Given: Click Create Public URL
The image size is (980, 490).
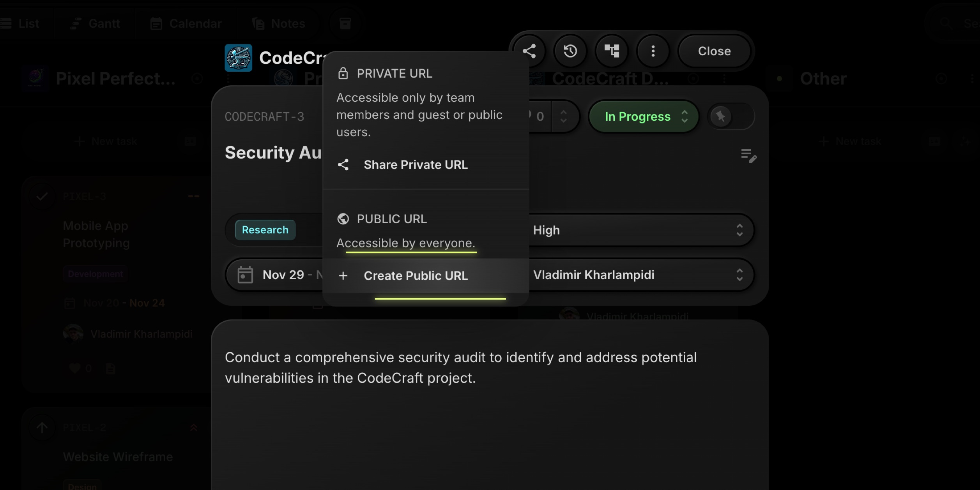Looking at the screenshot, I should pyautogui.click(x=416, y=275).
